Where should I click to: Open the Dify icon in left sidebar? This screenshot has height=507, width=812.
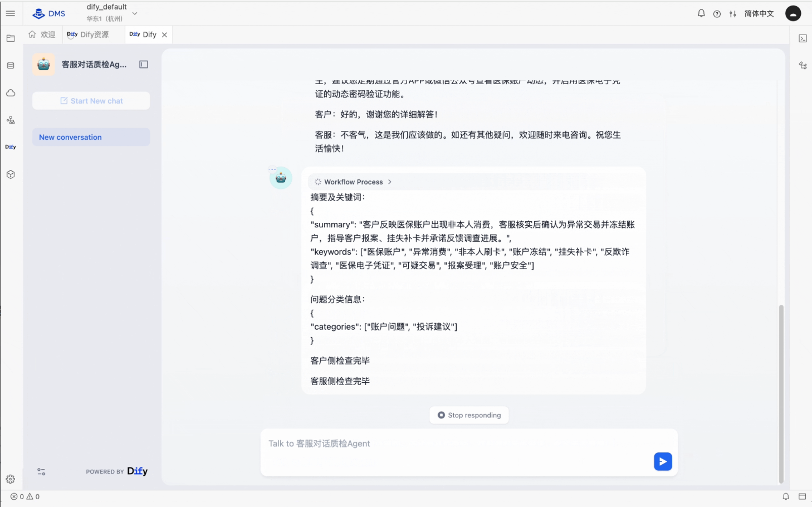tap(11, 147)
